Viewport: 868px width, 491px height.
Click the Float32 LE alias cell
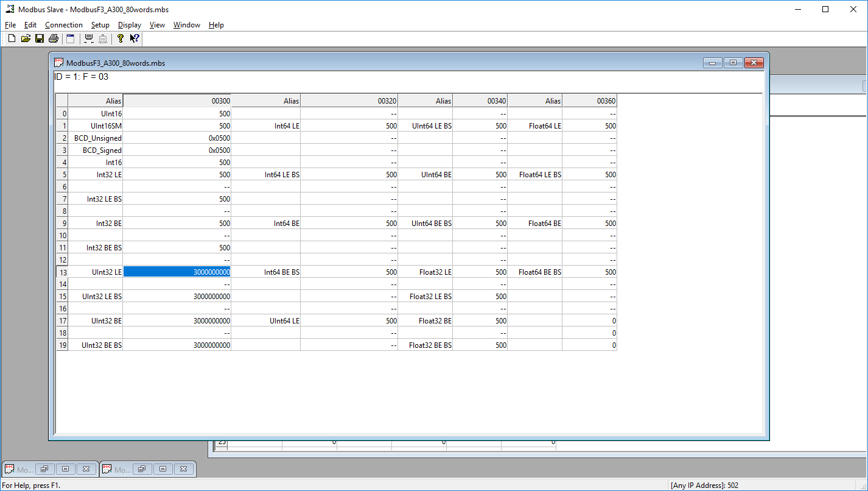(425, 272)
